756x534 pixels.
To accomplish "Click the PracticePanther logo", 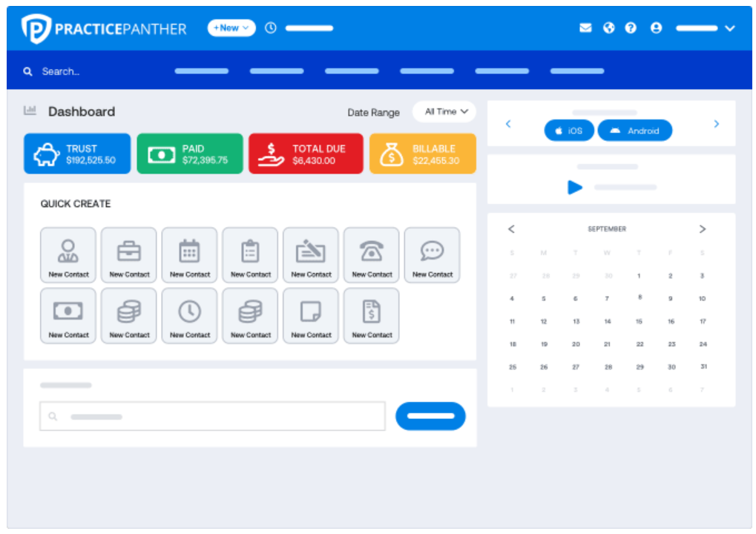I will coord(104,28).
